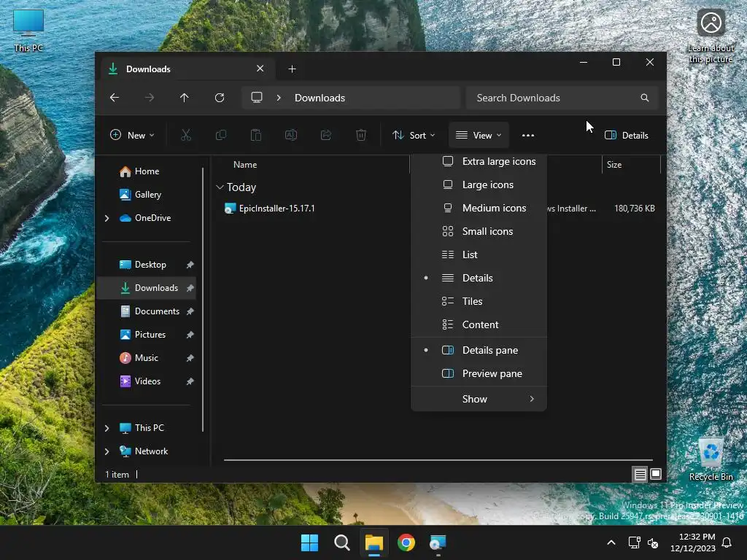Click File Explorer taskbar icon
This screenshot has width=747, height=560.
pyautogui.click(x=374, y=542)
